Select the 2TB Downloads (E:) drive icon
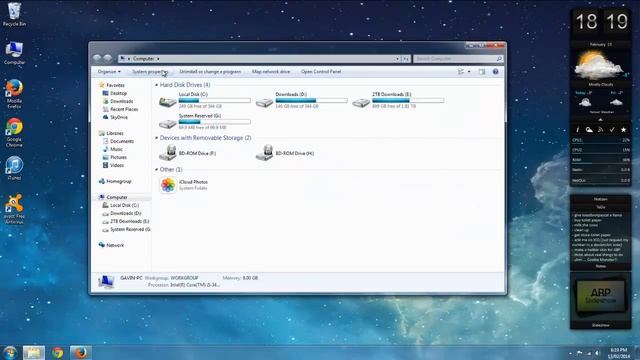 click(x=361, y=102)
